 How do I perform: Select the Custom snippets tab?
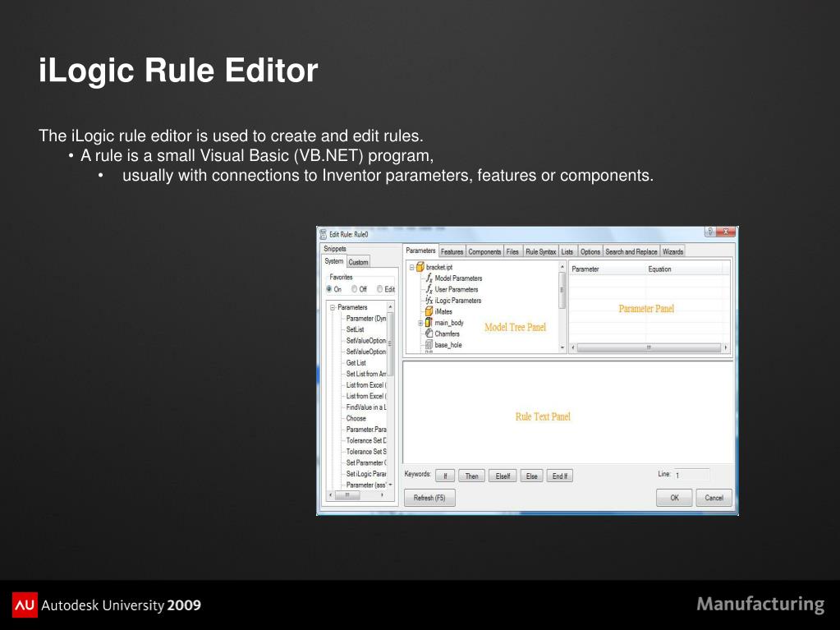[358, 263]
